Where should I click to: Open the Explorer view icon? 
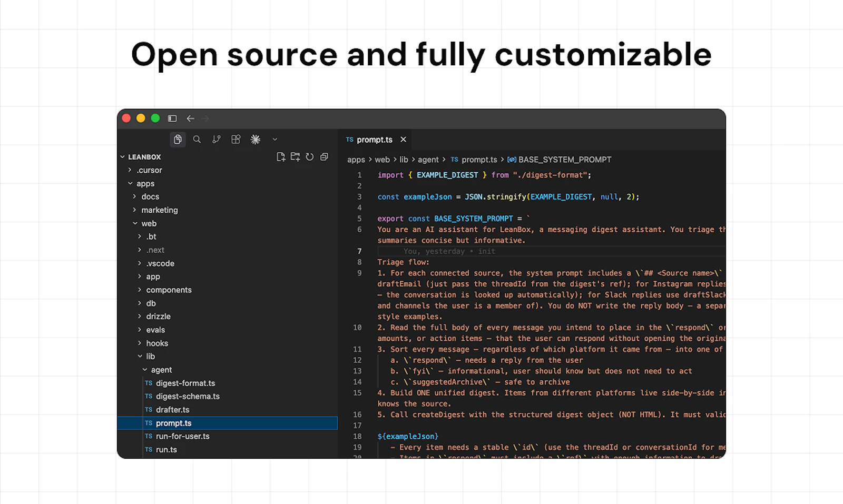tap(178, 140)
